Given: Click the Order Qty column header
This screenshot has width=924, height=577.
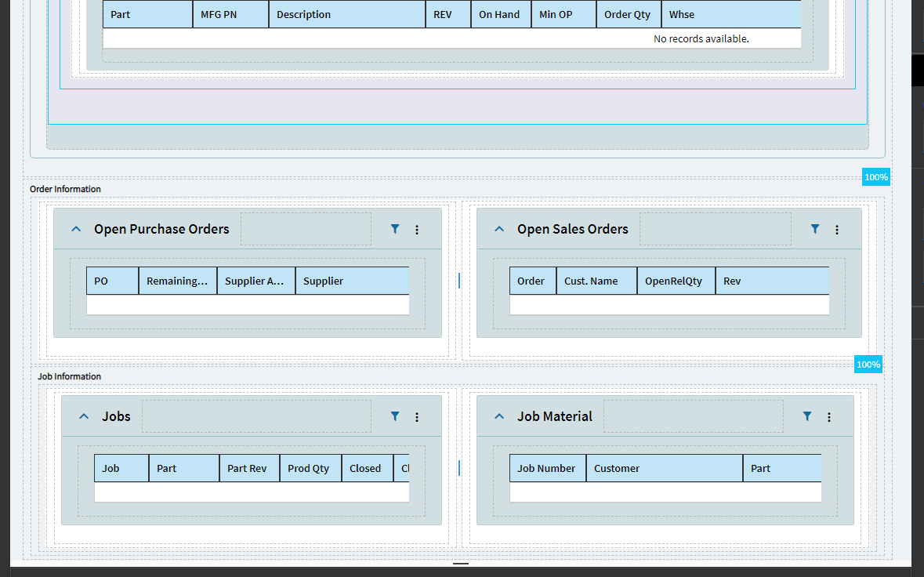Looking at the screenshot, I should click(x=629, y=14).
